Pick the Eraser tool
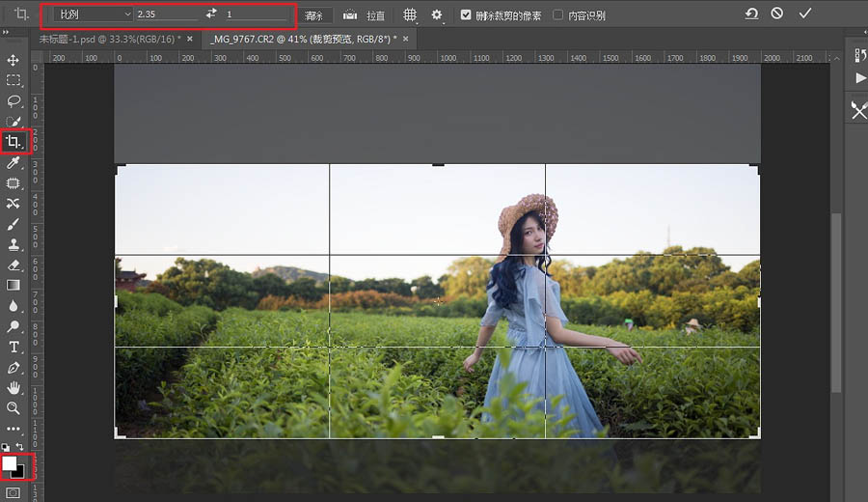 (14, 265)
